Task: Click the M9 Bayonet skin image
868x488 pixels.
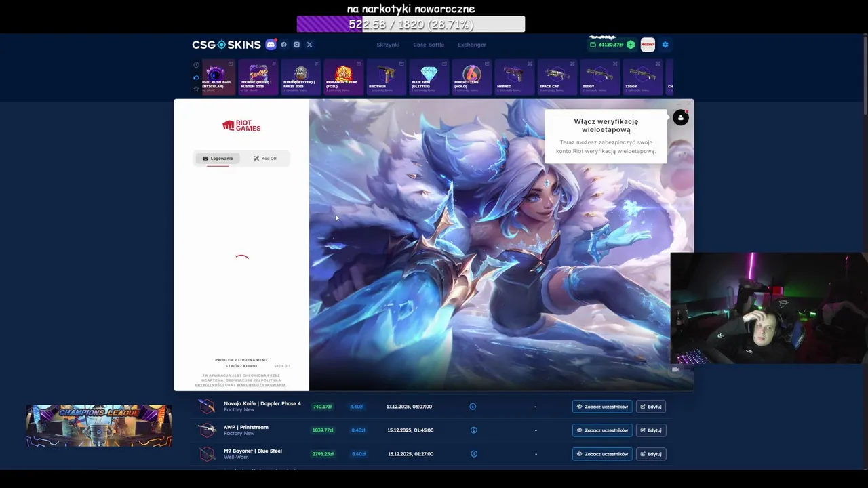Action: coord(207,453)
